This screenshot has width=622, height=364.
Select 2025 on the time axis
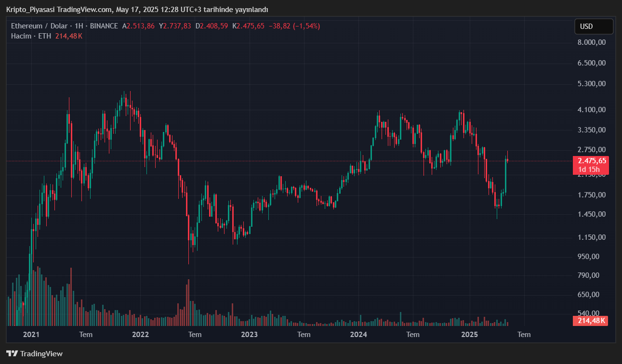pyautogui.click(x=469, y=334)
